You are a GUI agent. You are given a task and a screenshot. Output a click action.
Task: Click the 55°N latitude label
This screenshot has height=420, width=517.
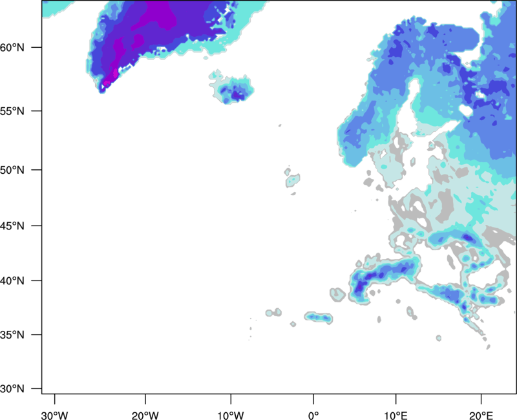point(12,111)
